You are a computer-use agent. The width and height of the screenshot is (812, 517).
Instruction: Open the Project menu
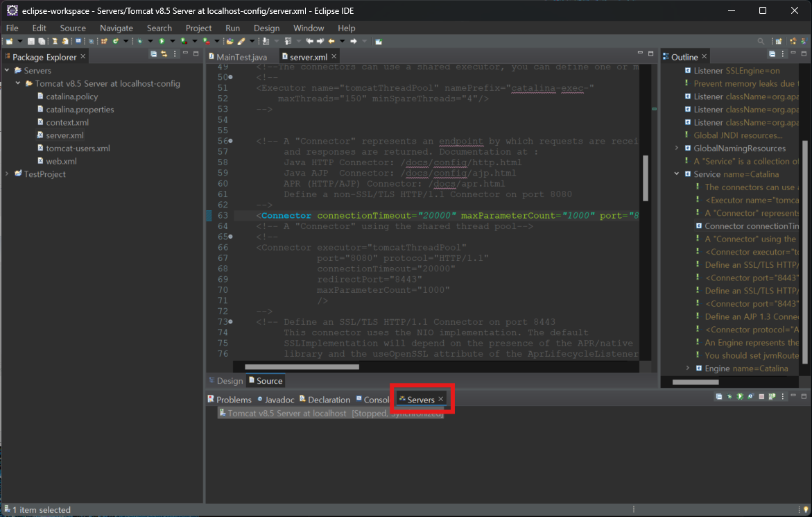[x=198, y=28]
